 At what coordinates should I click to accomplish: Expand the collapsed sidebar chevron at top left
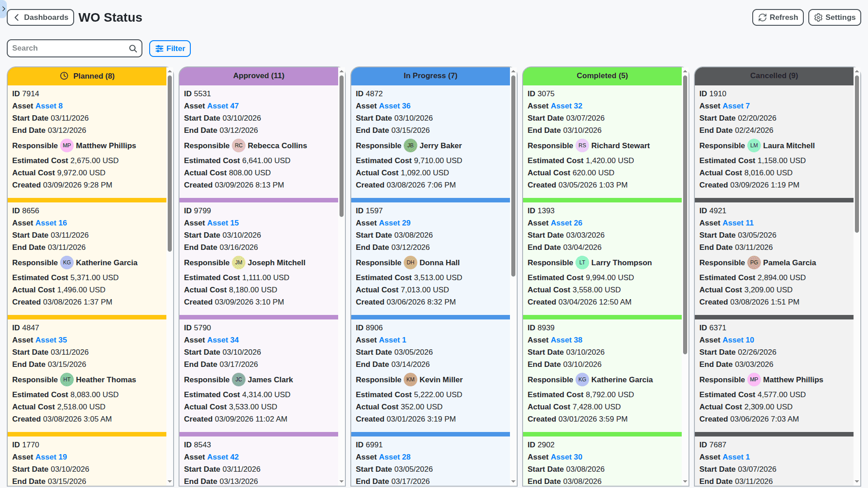click(3, 9)
